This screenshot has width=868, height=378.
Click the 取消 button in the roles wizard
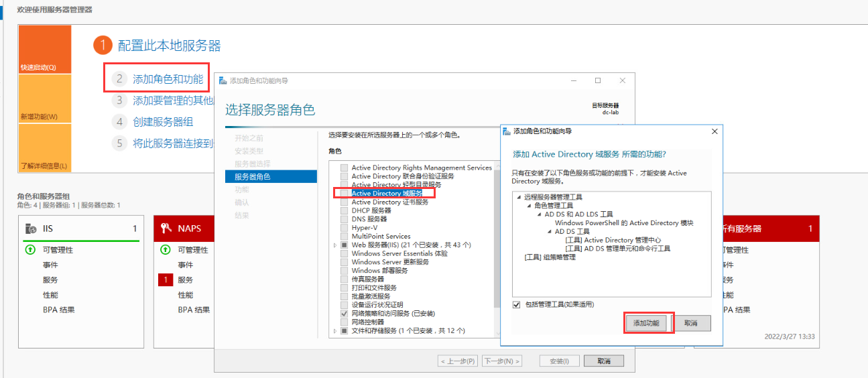click(603, 361)
